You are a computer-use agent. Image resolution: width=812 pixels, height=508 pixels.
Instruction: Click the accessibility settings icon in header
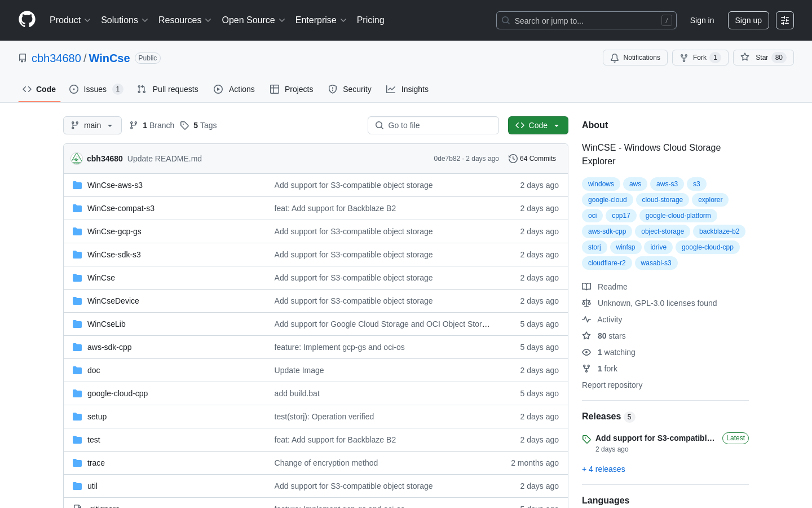click(x=785, y=20)
